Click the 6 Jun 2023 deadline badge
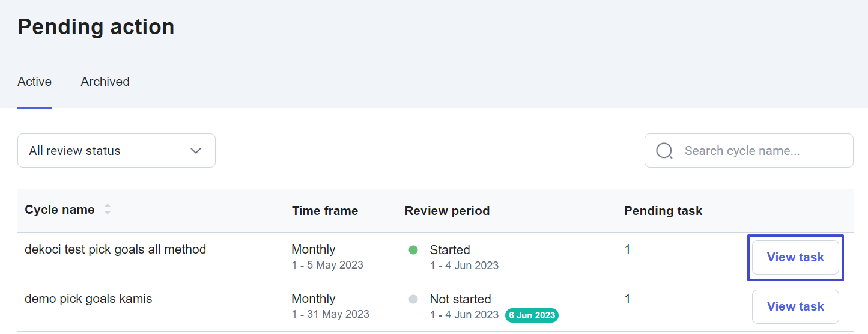This screenshot has width=868, height=334. [532, 315]
